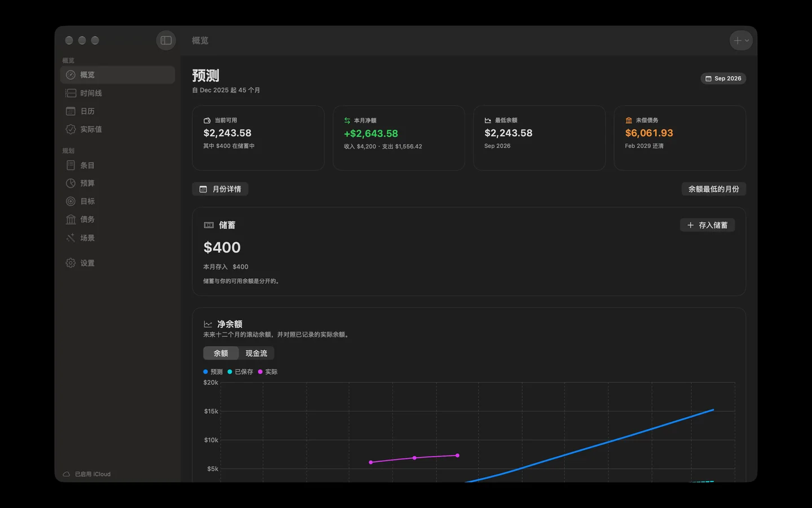Click the chart icon on 最低余额 card

click(x=488, y=120)
